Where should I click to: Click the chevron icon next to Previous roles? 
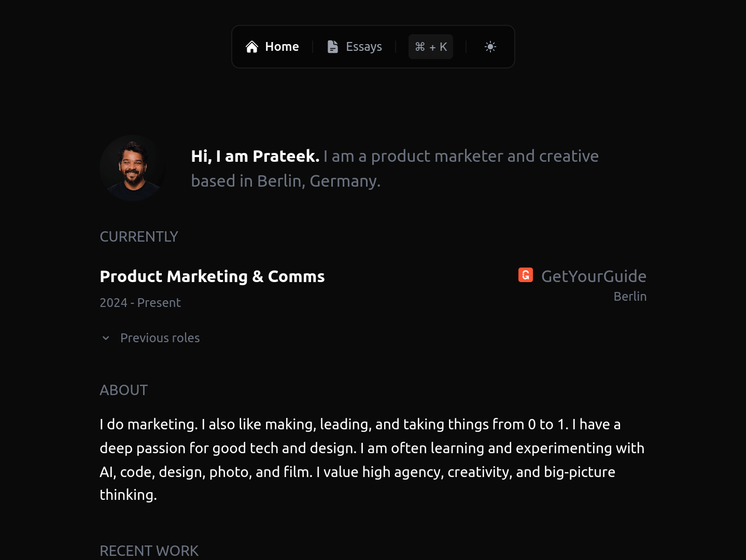pos(105,338)
